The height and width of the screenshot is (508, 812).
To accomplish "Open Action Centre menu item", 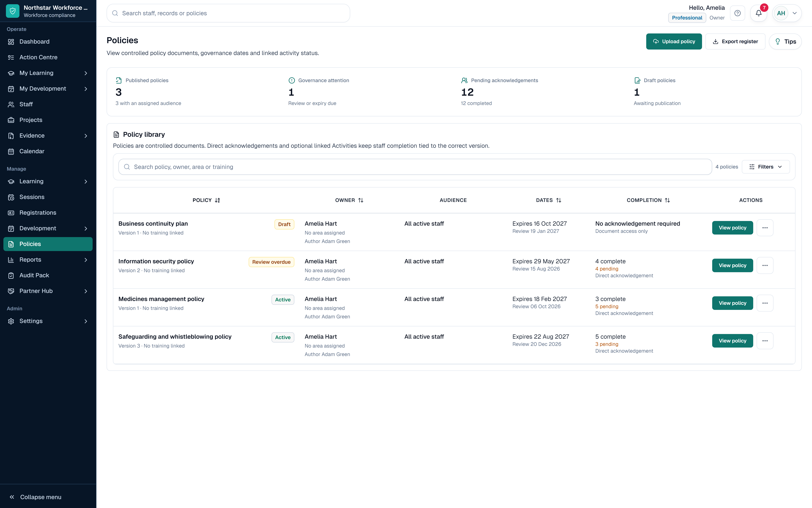I will [x=48, y=57].
